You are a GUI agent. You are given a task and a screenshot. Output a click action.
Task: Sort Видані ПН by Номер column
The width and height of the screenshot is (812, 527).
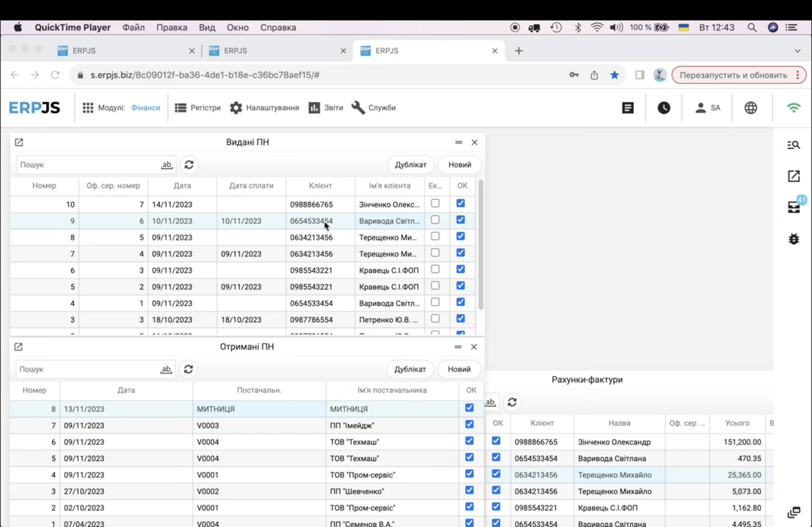[x=44, y=186]
